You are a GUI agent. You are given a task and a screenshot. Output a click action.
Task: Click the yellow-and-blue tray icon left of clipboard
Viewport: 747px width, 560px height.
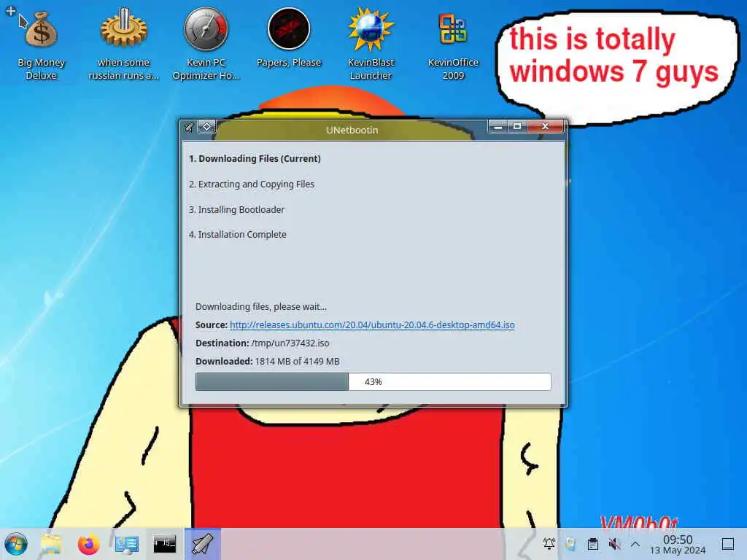point(570,544)
